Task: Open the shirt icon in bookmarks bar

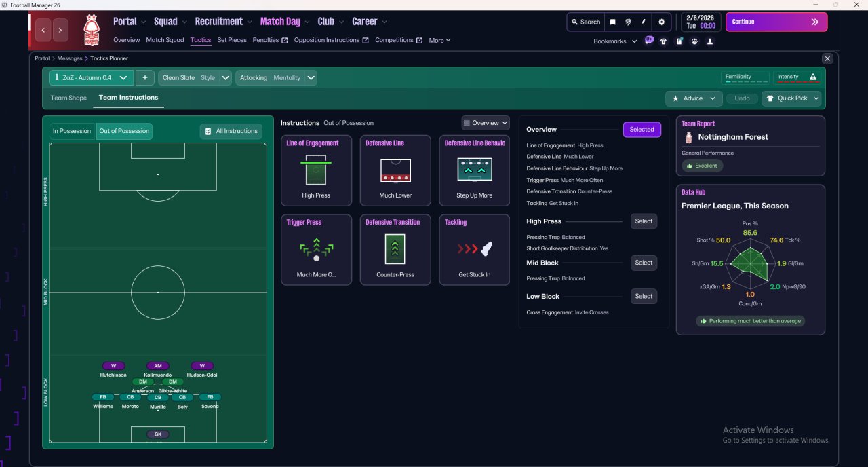Action: 663,41
